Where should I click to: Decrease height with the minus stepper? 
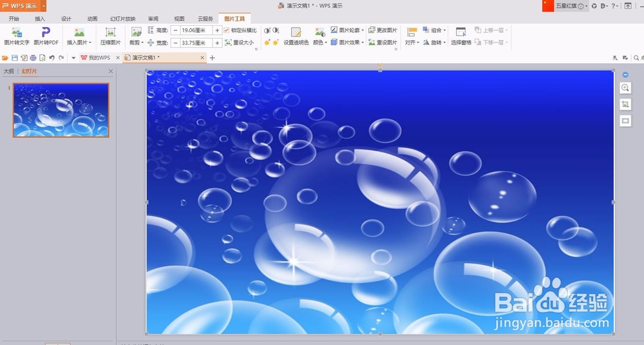point(176,30)
